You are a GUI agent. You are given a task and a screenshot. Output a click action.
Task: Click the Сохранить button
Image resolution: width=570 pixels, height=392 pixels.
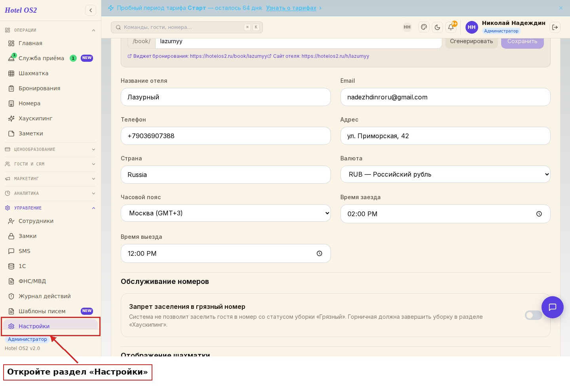(x=522, y=42)
